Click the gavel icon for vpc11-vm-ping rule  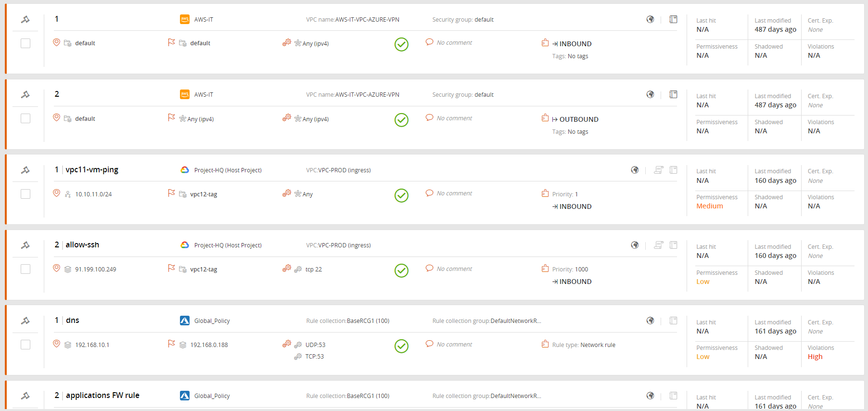pos(26,170)
